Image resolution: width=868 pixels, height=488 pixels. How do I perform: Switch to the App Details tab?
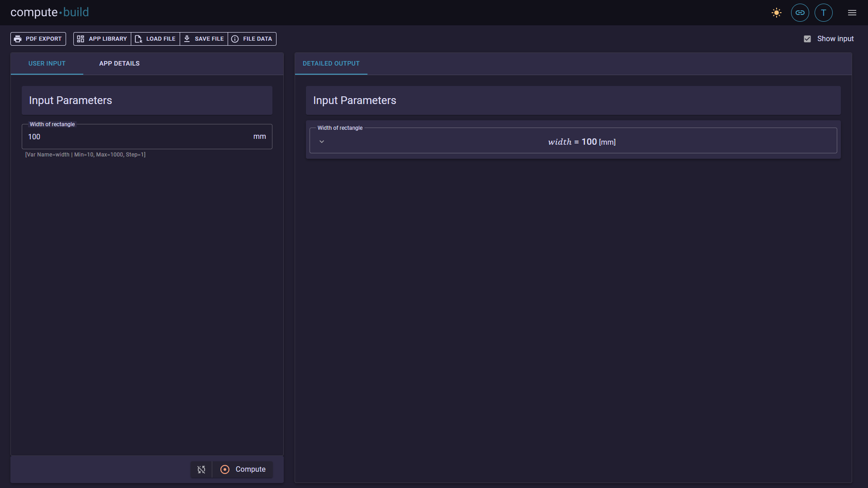point(119,63)
